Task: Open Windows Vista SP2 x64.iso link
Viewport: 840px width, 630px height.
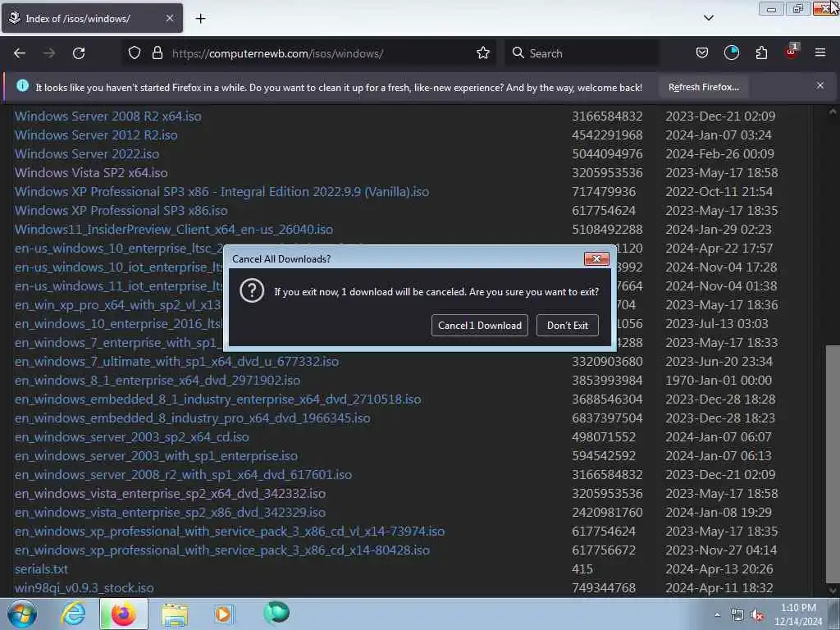Action: (x=91, y=172)
